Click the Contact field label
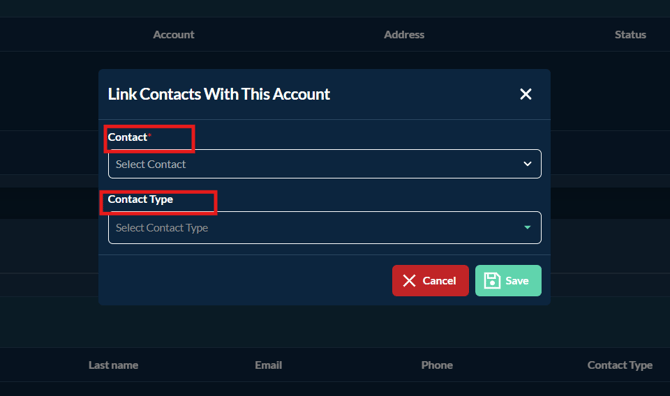The height and width of the screenshot is (396, 670). click(127, 137)
